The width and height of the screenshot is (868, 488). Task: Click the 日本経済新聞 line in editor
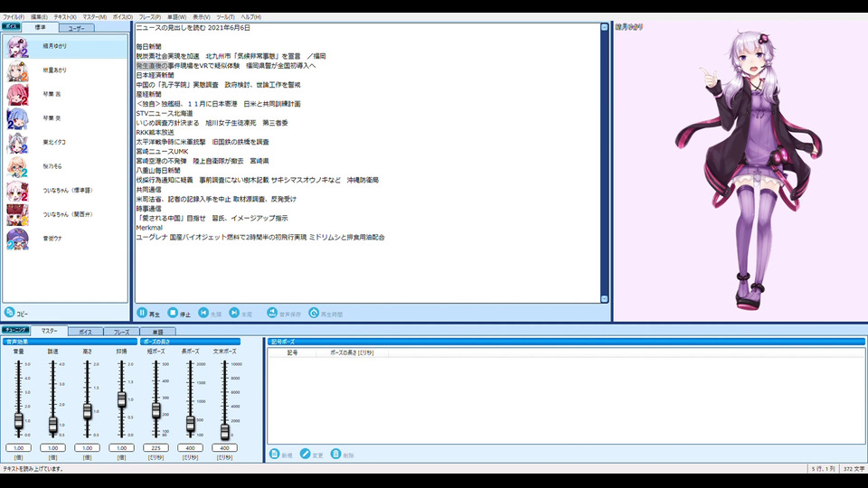pyautogui.click(x=155, y=75)
